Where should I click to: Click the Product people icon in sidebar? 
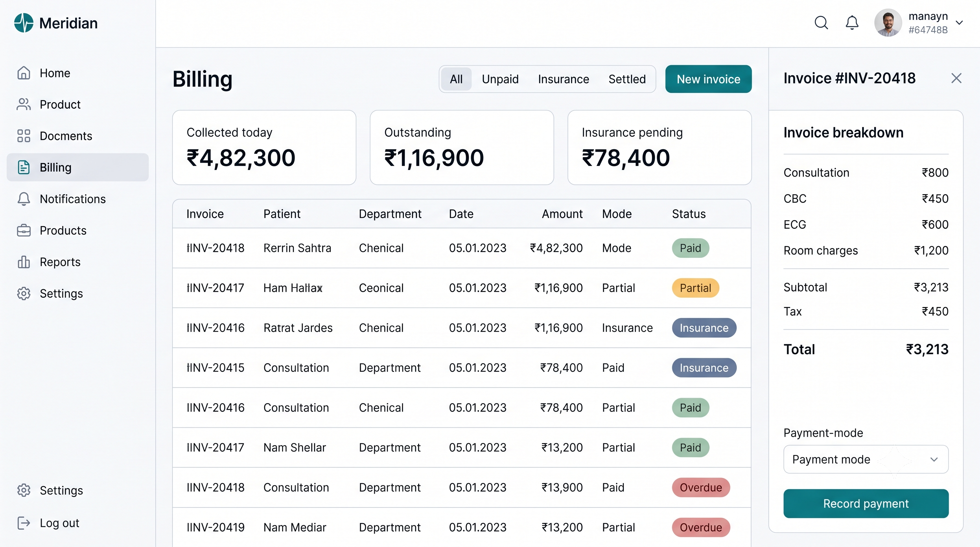pyautogui.click(x=24, y=104)
